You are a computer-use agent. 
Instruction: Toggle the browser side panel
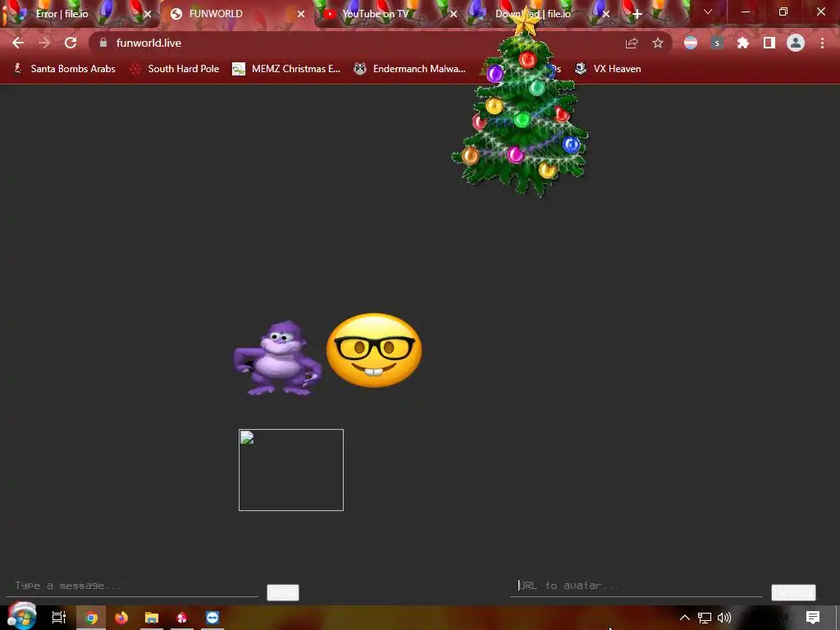coord(769,43)
